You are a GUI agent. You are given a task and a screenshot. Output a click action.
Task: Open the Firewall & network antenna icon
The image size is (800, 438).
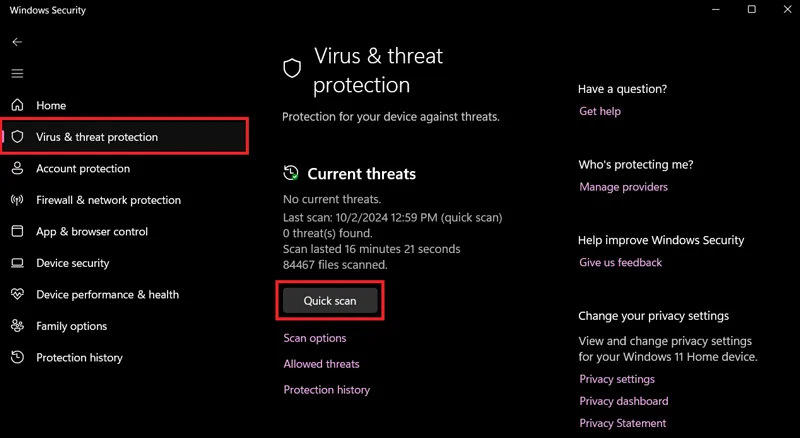(x=17, y=200)
